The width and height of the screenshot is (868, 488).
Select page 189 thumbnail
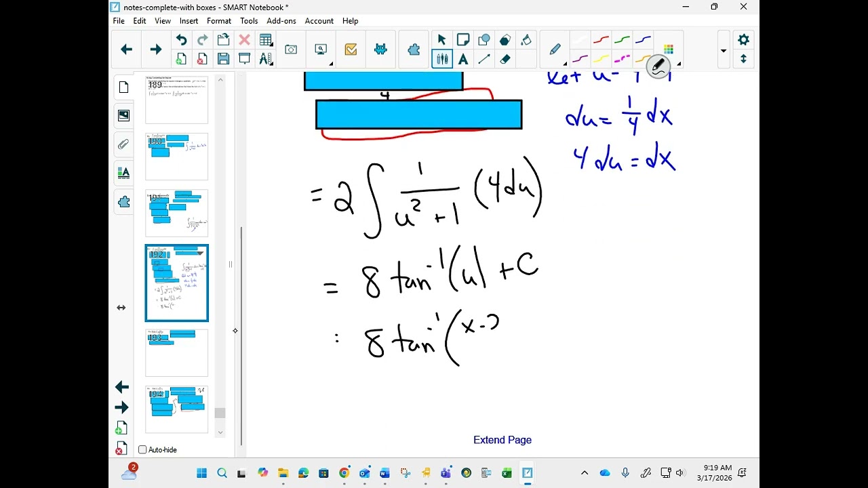177,100
